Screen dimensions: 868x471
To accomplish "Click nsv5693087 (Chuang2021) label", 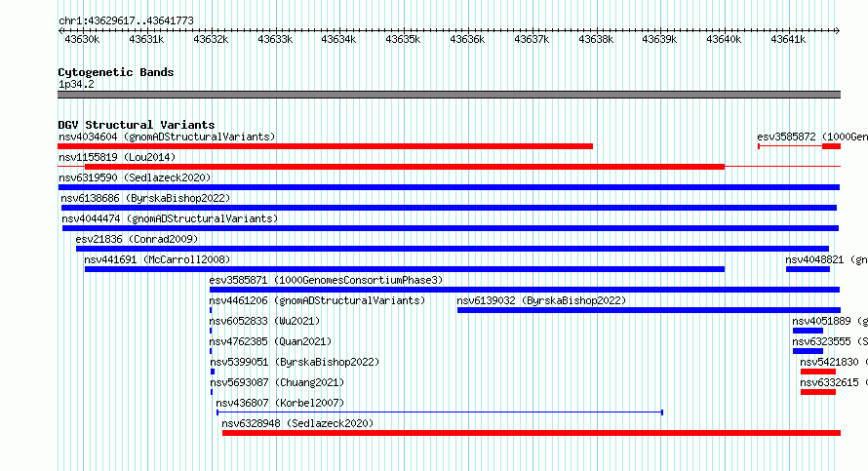I will pyautogui.click(x=277, y=382).
